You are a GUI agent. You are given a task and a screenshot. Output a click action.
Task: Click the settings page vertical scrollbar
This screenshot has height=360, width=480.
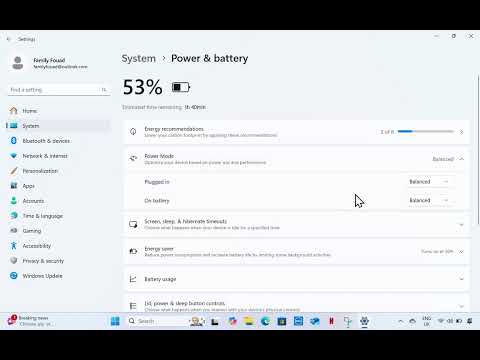point(478,150)
